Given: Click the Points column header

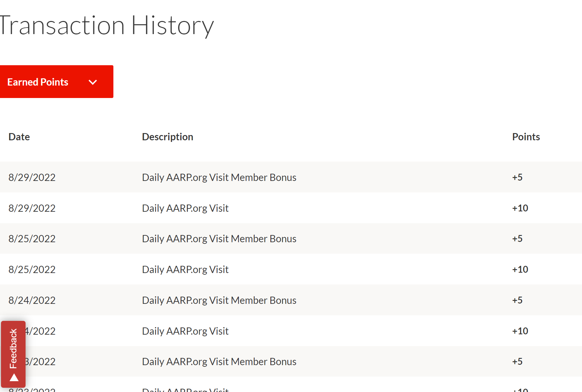Looking at the screenshot, I should [x=526, y=137].
